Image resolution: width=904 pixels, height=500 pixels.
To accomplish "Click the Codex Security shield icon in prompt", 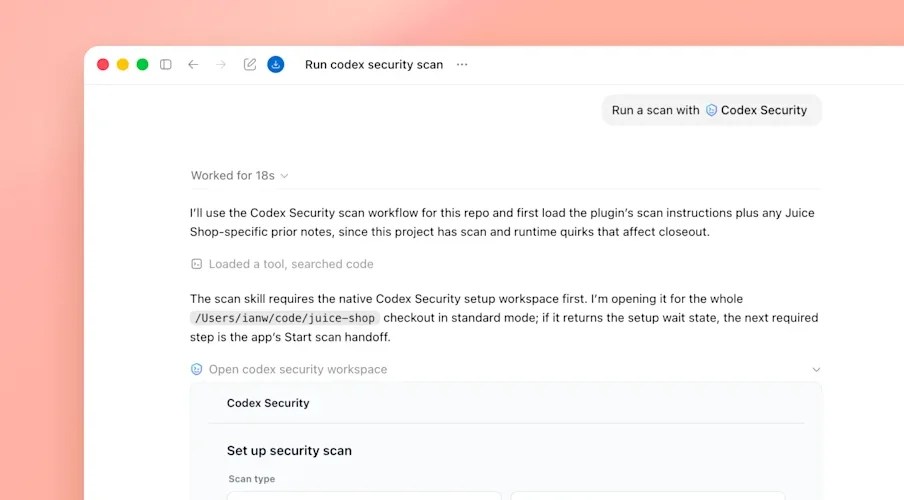I will [x=711, y=110].
